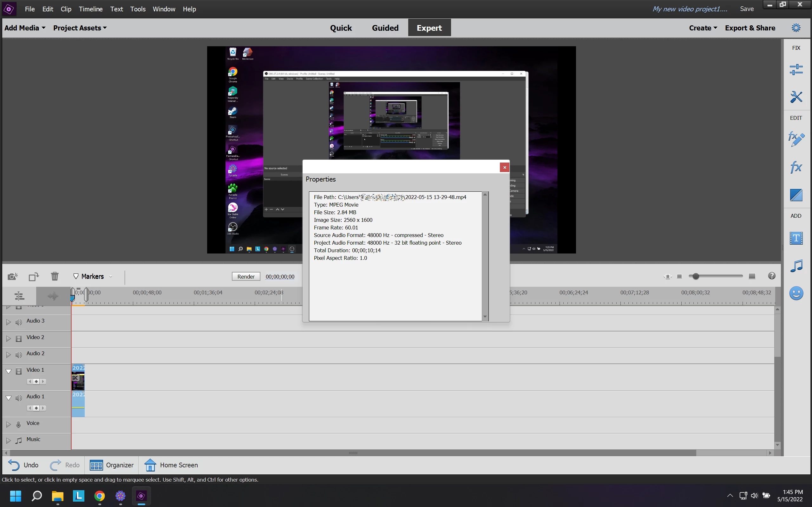The width and height of the screenshot is (812, 507).
Task: Mute the Audio 1 track speaker
Action: point(19,398)
